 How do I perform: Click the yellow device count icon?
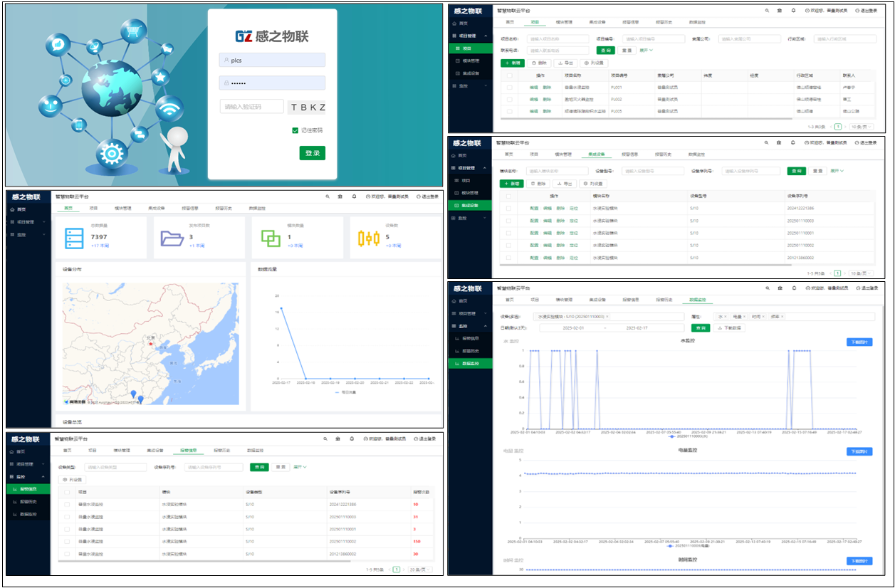(x=368, y=238)
